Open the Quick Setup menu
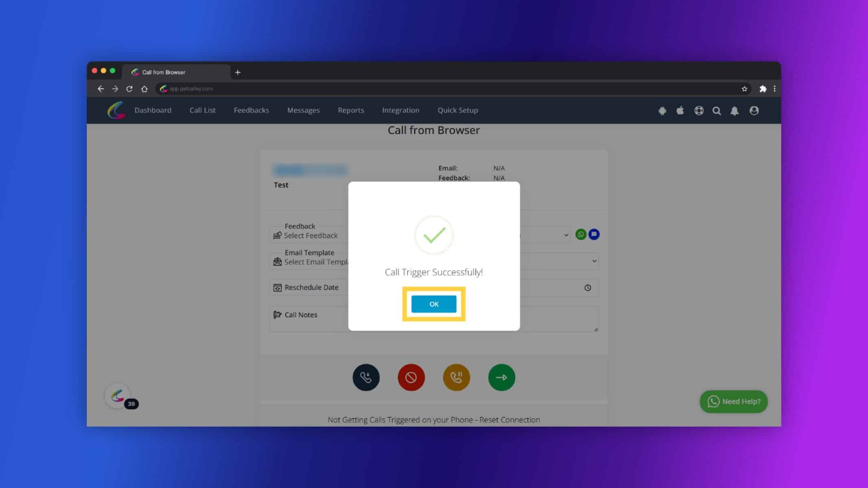 pos(458,110)
